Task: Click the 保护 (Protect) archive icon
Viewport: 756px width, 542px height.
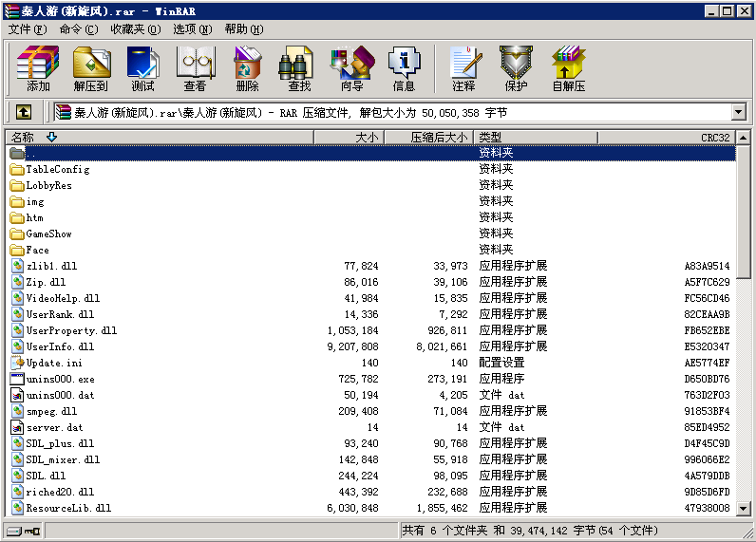Action: 516,68
